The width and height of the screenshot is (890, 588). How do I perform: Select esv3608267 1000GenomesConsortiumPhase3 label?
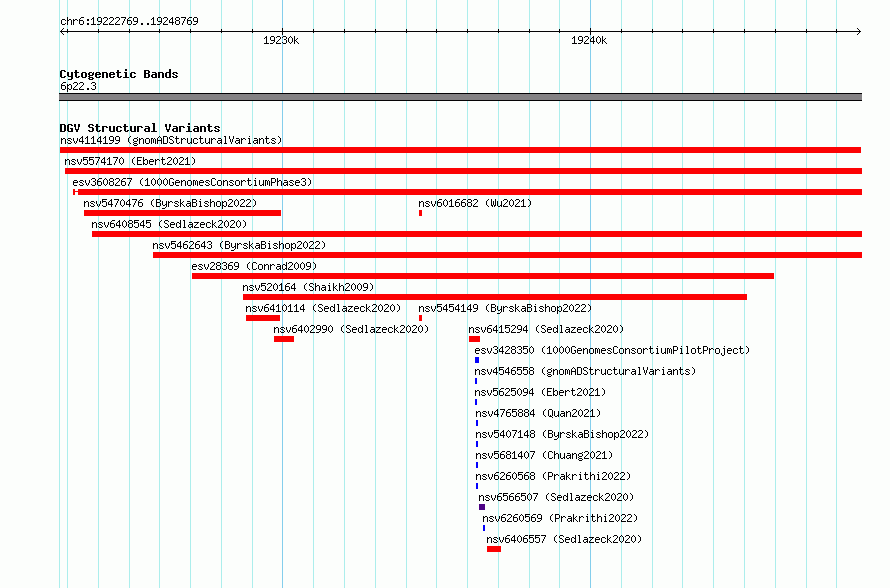tap(192, 182)
